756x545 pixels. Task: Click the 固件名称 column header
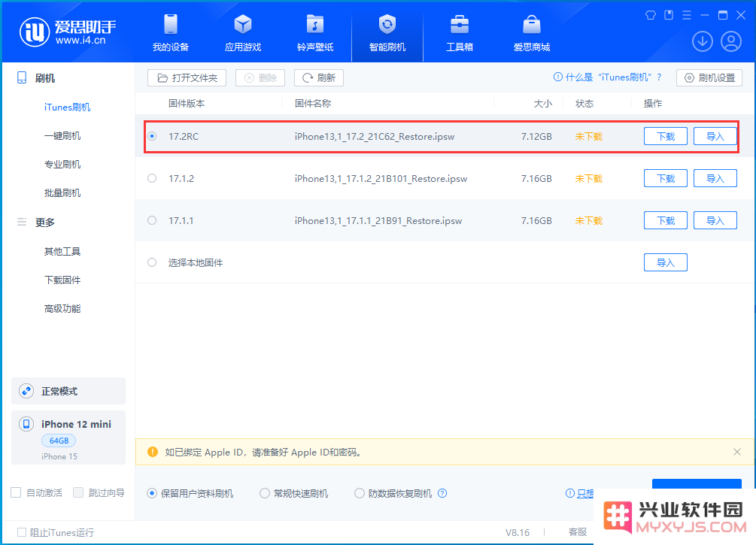click(x=313, y=103)
